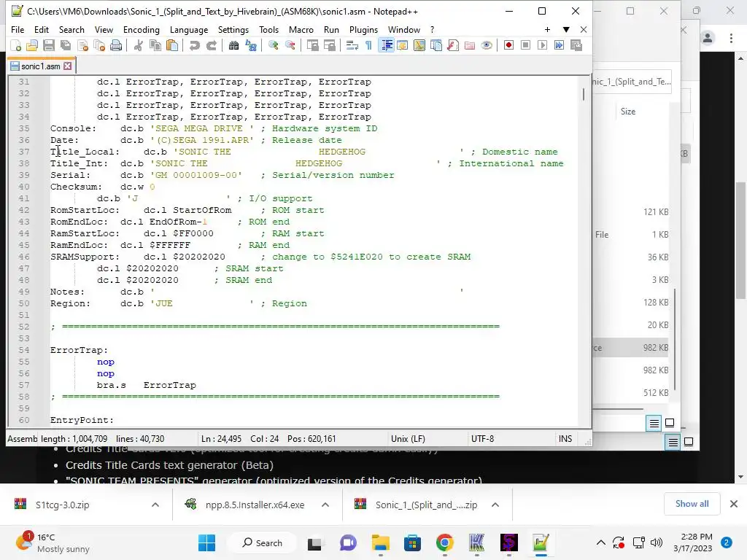The width and height of the screenshot is (747, 560).
Task: Toggle file monitoring eye icon
Action: coord(487,45)
